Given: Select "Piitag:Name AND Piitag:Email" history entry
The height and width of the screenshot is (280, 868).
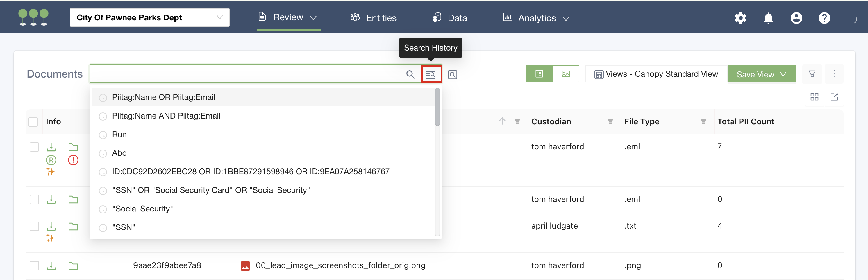Looking at the screenshot, I should (x=166, y=116).
